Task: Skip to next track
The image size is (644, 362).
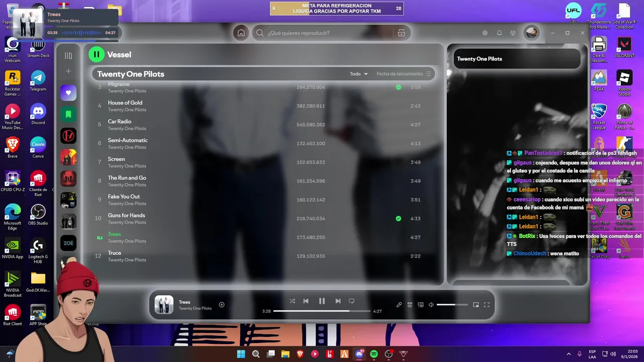Action: coord(338,301)
